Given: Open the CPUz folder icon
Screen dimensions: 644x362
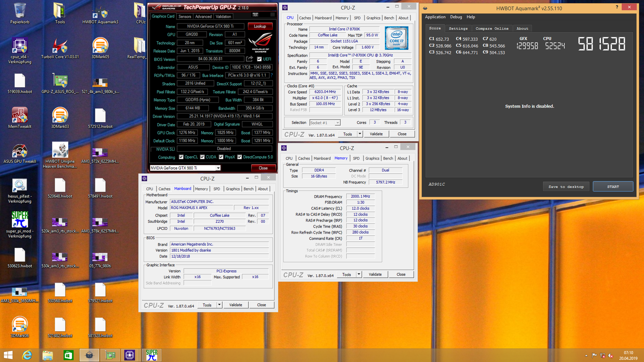Looking at the screenshot, I should (x=141, y=13).
